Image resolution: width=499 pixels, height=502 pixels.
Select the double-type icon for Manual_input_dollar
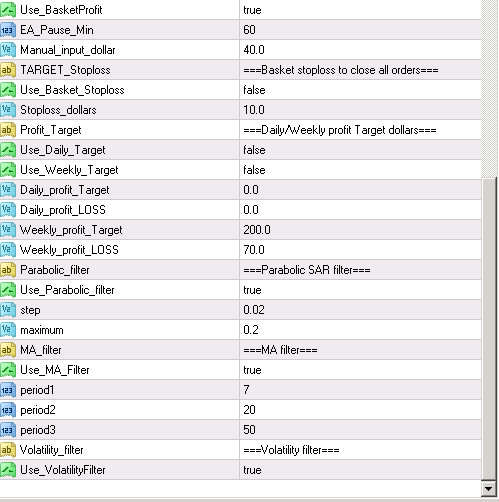click(x=8, y=50)
